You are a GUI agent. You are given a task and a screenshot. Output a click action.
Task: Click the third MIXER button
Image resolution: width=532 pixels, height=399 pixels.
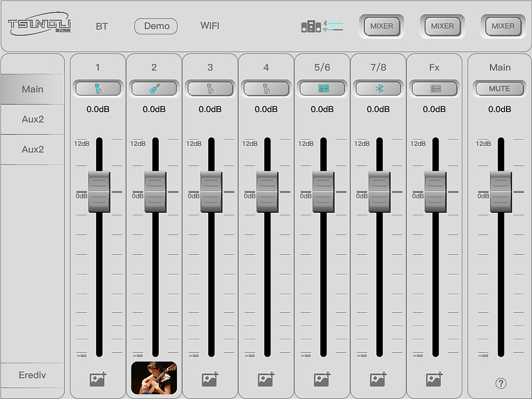[503, 26]
